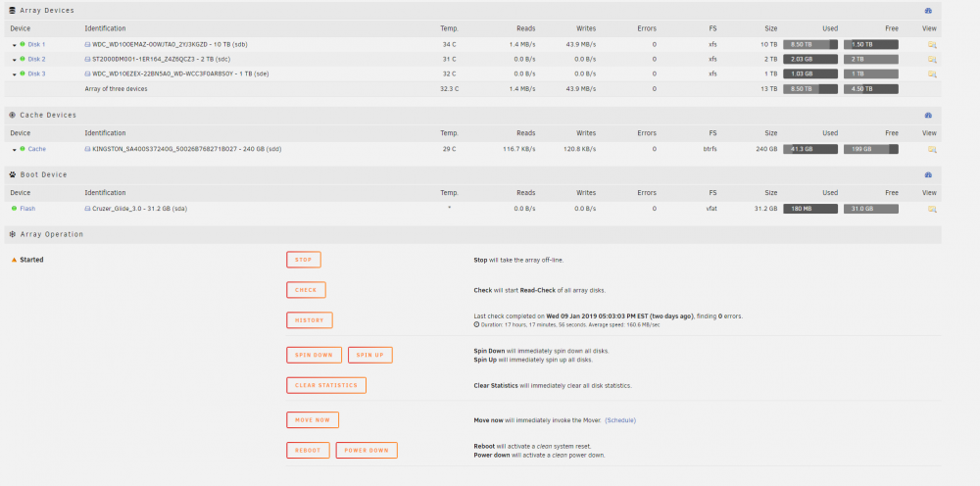Expand the dropdown arrow for Disk 3
Viewport: 980px width, 486px height.
[x=15, y=73]
